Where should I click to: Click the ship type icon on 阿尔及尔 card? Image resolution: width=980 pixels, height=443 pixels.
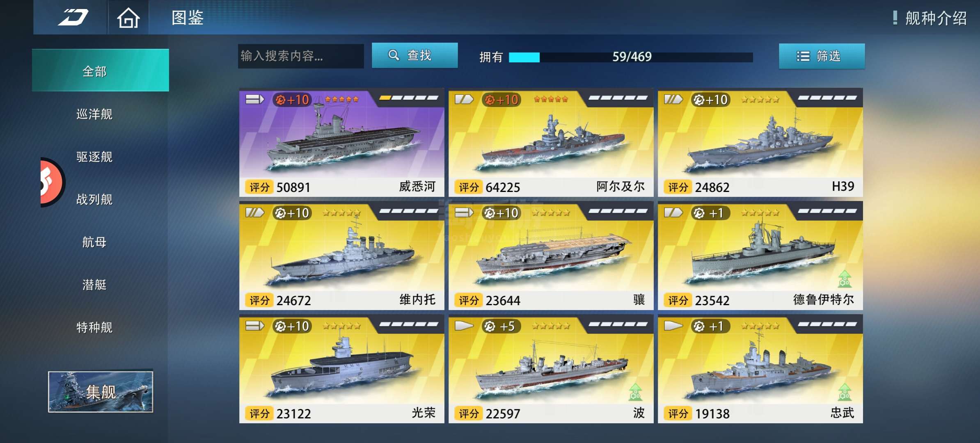464,99
